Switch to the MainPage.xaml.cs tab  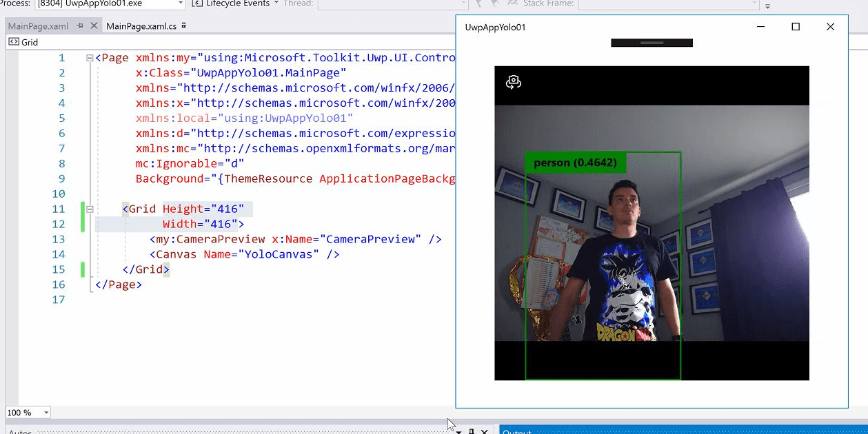point(141,26)
